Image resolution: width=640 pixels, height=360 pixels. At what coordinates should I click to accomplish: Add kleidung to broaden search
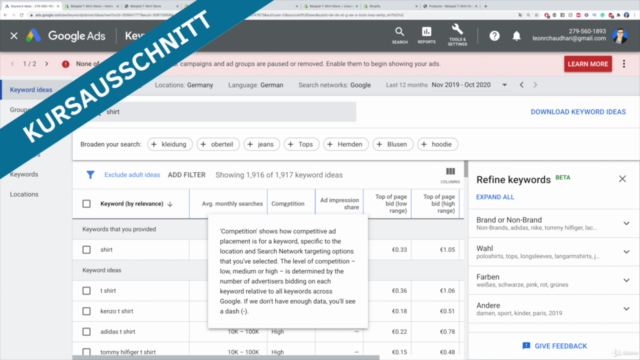[169, 144]
